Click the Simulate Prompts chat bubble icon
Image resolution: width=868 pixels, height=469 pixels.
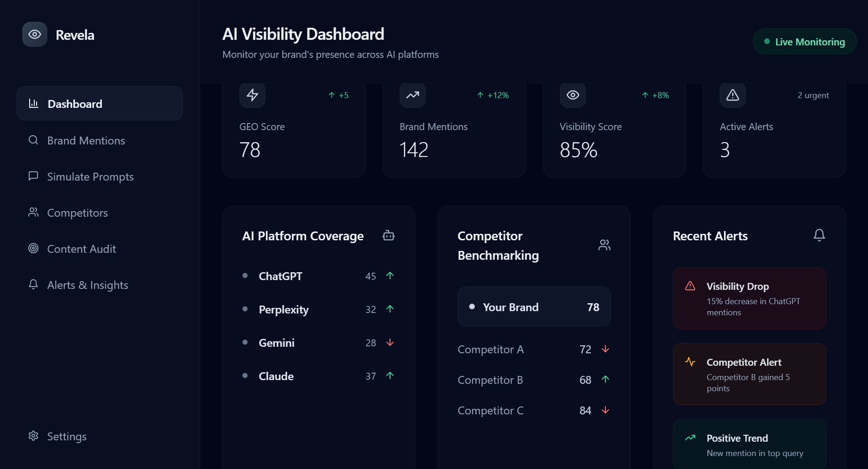click(33, 176)
